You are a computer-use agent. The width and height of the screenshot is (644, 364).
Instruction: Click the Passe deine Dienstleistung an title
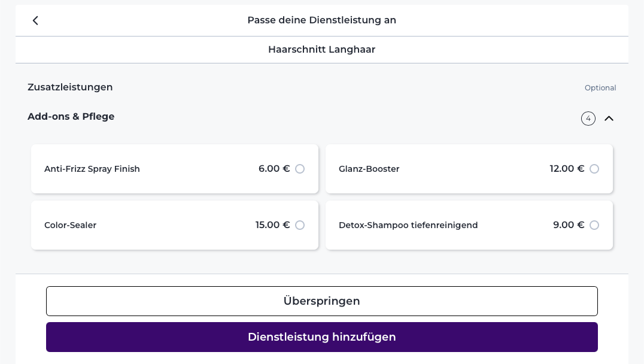coord(322,20)
